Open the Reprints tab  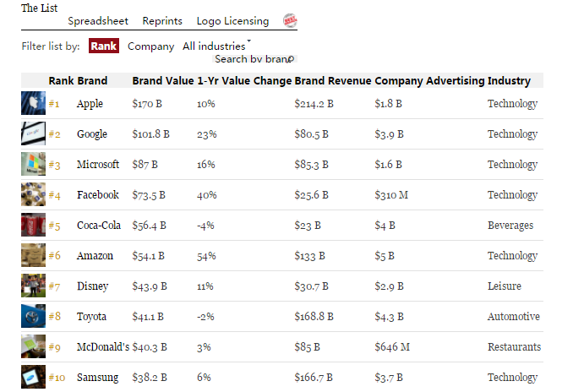[x=162, y=21]
